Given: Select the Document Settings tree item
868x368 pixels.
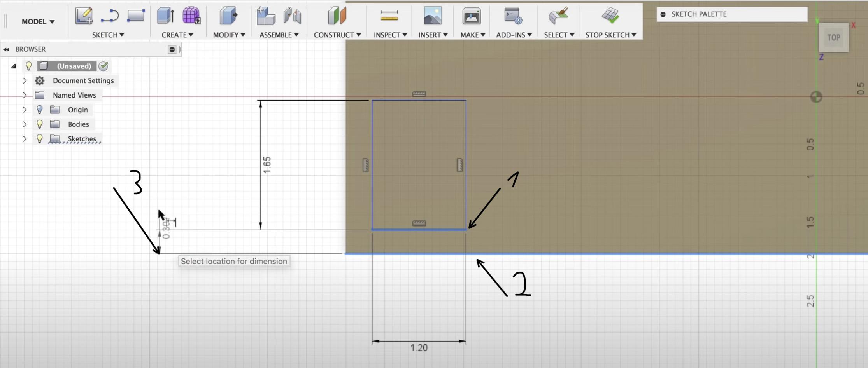Looking at the screenshot, I should 83,80.
